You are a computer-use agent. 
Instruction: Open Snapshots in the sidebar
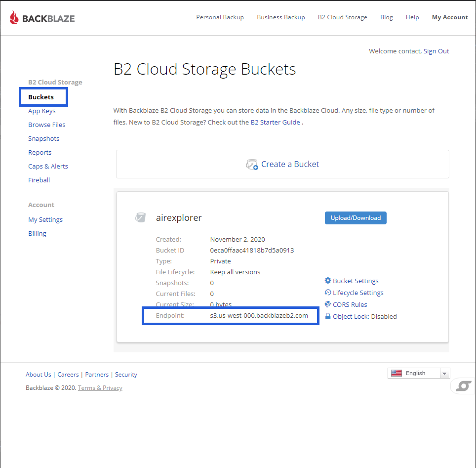(x=44, y=138)
